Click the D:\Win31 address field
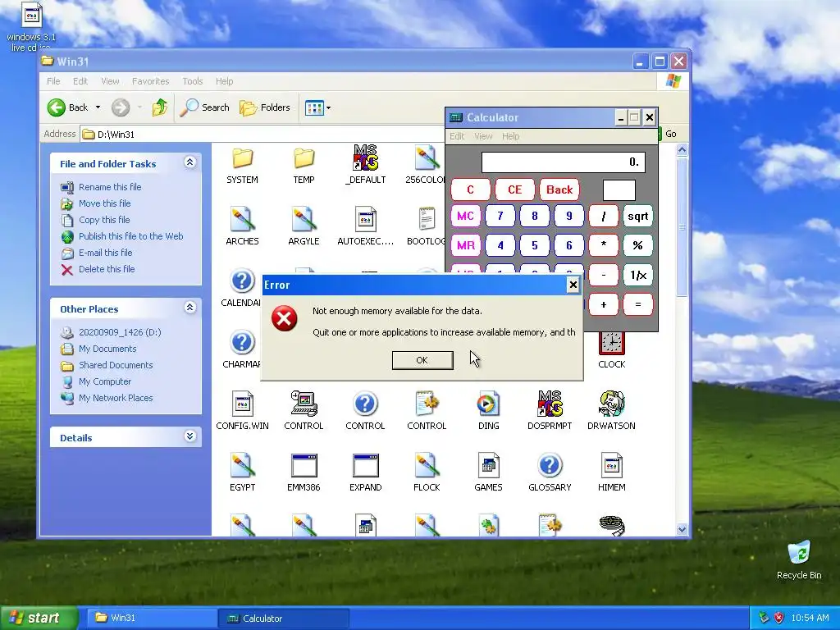 click(x=262, y=134)
